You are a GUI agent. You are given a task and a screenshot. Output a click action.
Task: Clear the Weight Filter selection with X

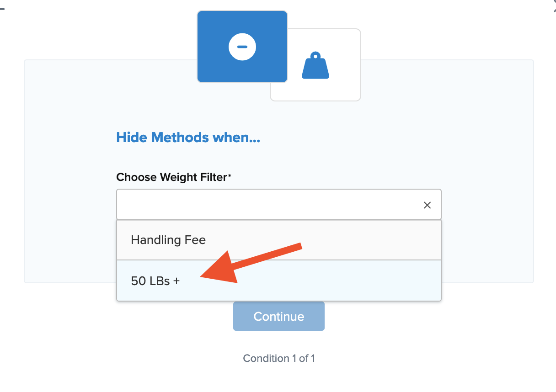[x=427, y=205]
